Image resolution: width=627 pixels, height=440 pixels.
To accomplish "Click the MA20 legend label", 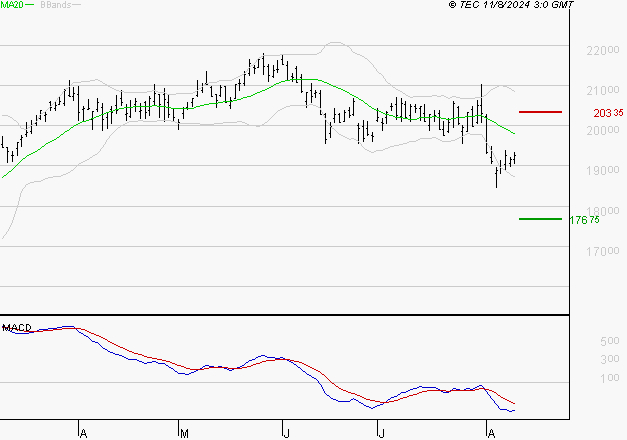I will click(11, 5).
